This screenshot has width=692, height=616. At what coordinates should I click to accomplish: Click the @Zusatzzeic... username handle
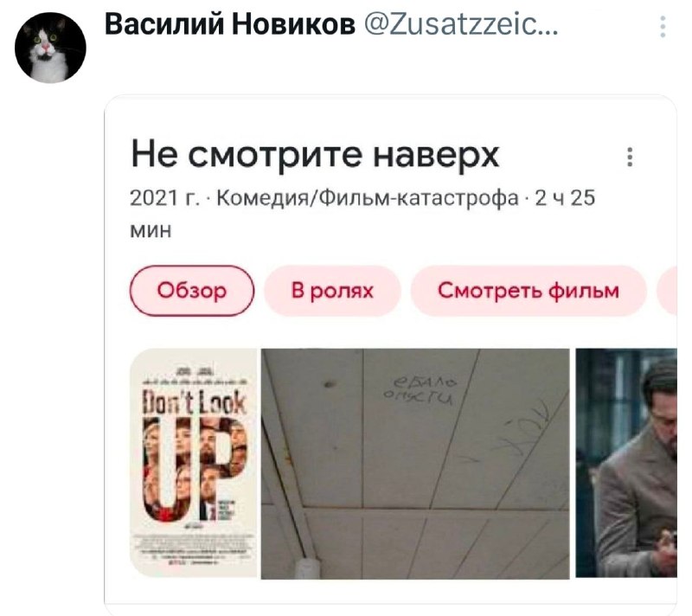pyautogui.click(x=461, y=25)
